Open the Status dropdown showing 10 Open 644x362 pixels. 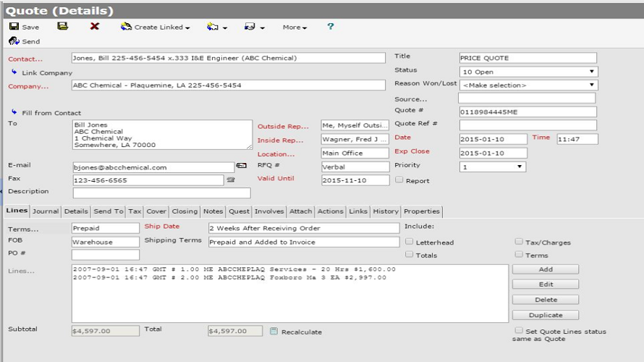tap(528, 72)
